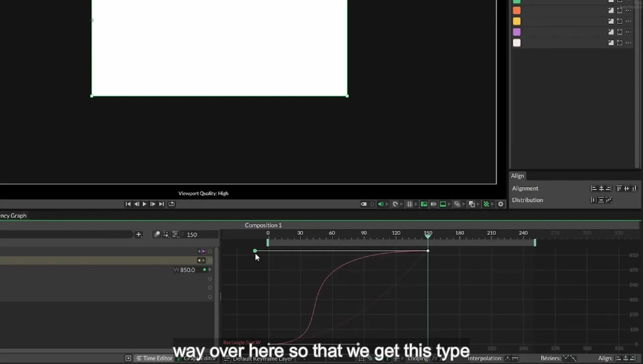Click the W 850.0 width value

click(x=188, y=270)
